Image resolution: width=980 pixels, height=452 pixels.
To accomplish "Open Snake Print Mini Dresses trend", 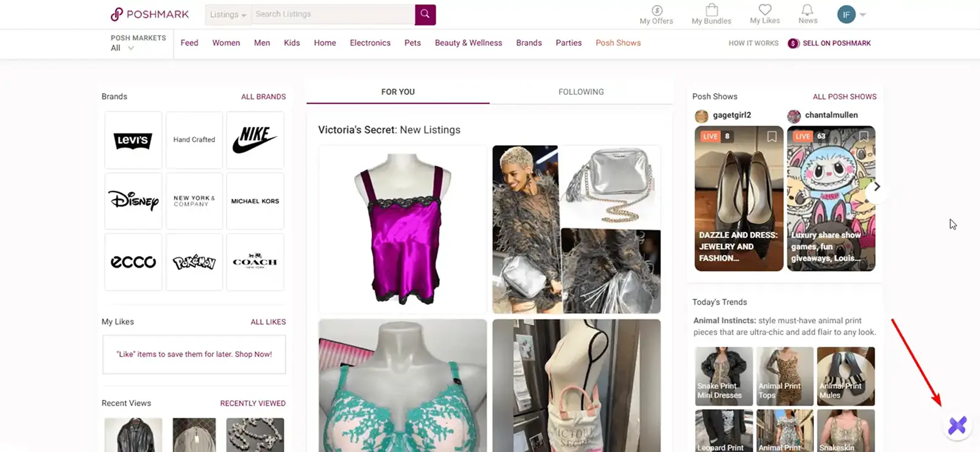I will (724, 376).
